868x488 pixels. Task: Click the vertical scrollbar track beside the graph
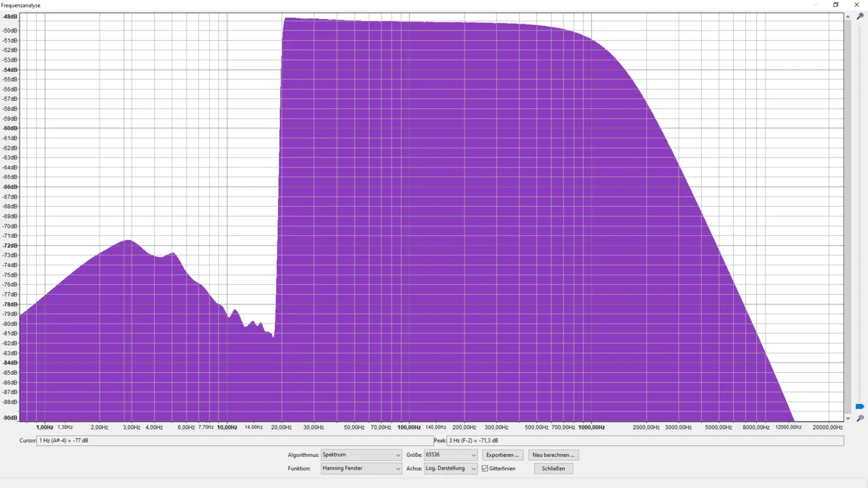[x=848, y=203]
